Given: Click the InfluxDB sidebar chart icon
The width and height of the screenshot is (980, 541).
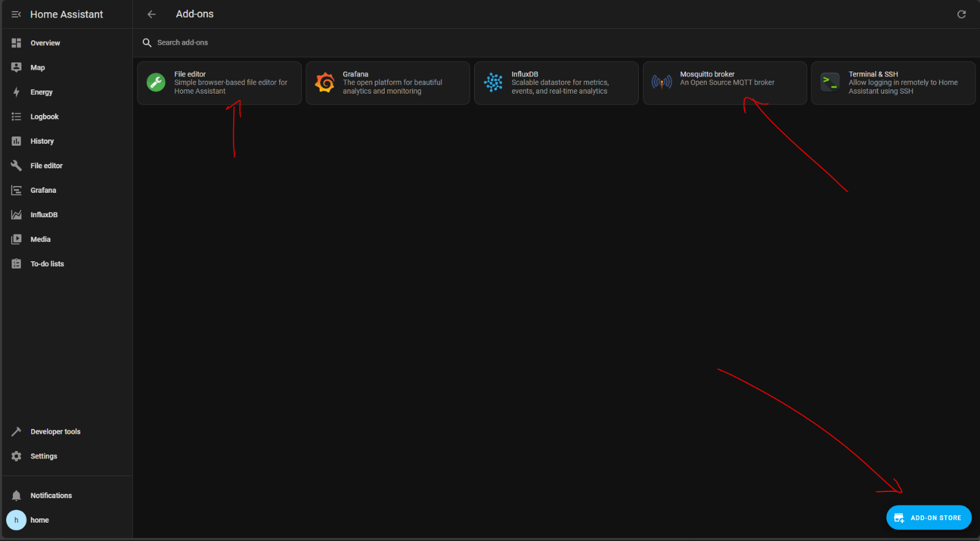Looking at the screenshot, I should (x=17, y=215).
